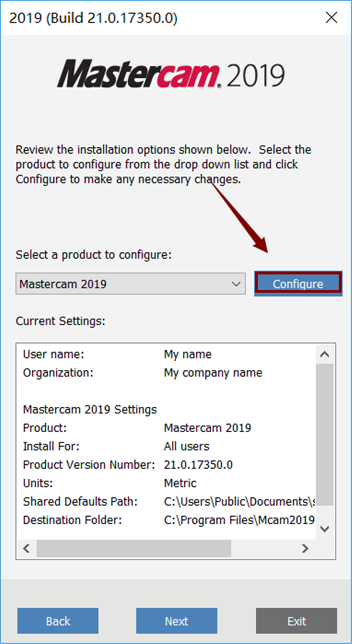
Task: Click the 'Organization:' label
Action: click(58, 373)
